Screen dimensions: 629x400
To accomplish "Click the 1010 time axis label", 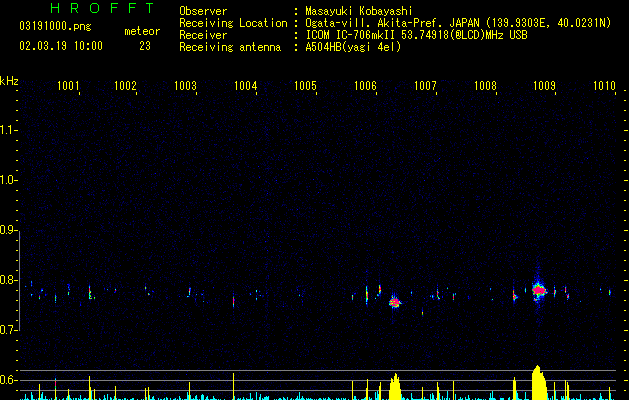I will pyautogui.click(x=605, y=86).
